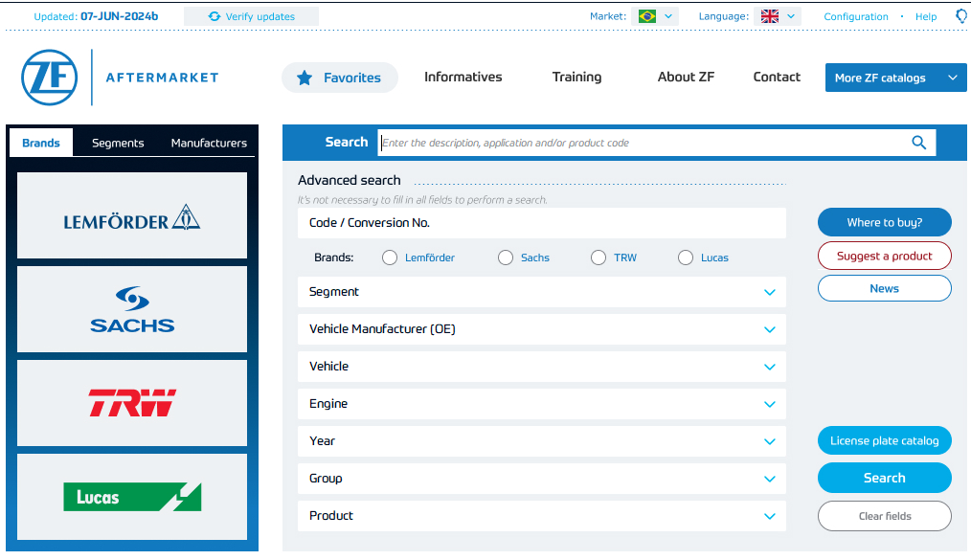Viewport: 971px width, 560px height.
Task: Open the About ZF menu item
Action: click(686, 77)
